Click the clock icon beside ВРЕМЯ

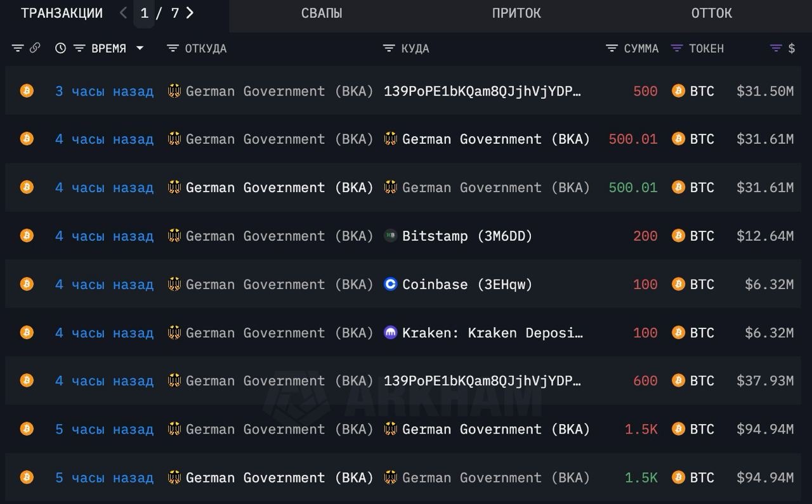(x=60, y=48)
